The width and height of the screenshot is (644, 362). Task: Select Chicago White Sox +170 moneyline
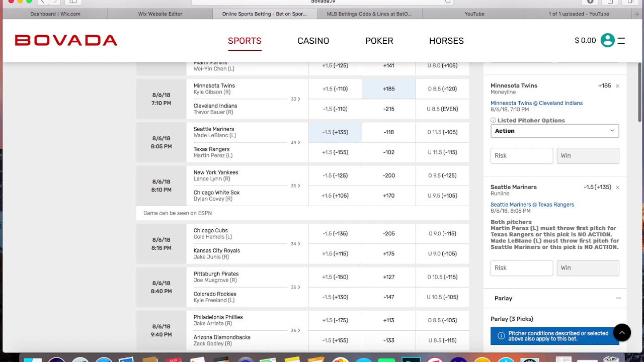[388, 196]
